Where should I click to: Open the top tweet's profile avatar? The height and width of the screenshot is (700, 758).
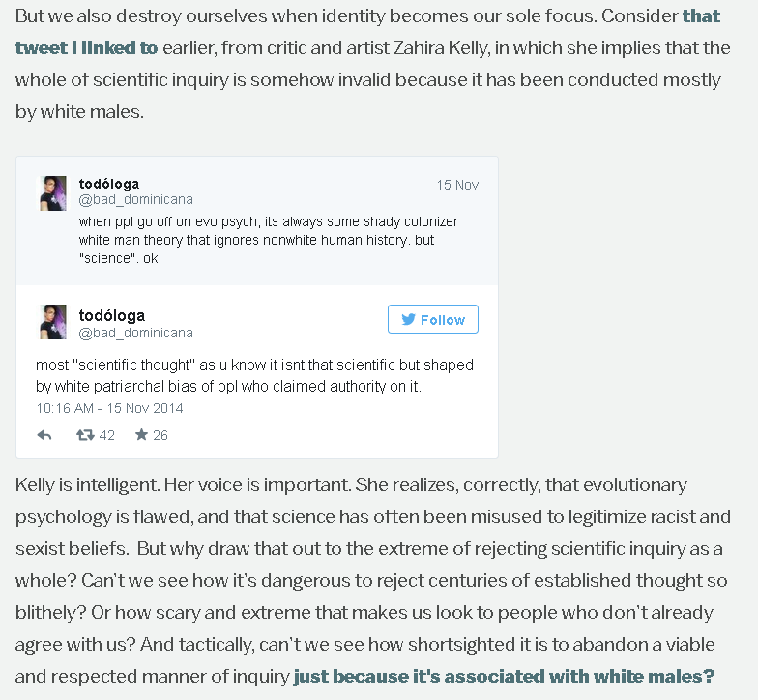pos(52,193)
